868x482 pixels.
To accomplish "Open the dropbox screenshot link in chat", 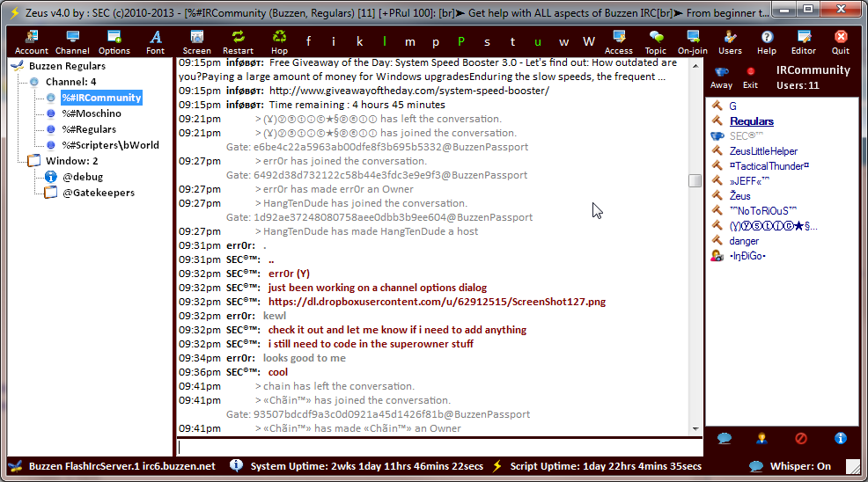I will point(437,302).
